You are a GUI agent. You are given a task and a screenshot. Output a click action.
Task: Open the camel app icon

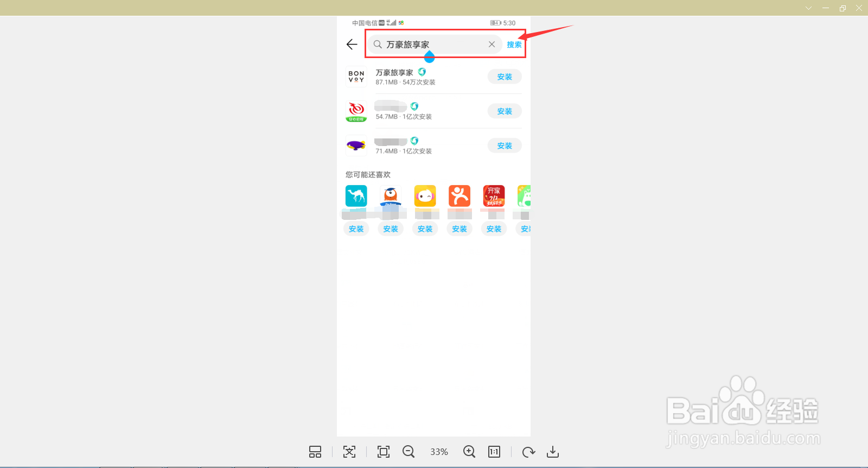pos(356,196)
